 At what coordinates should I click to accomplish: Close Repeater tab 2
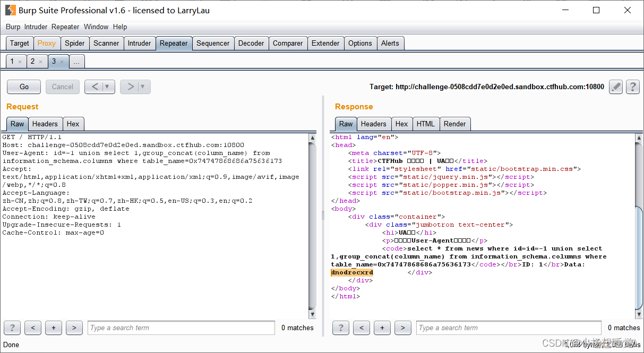point(40,62)
